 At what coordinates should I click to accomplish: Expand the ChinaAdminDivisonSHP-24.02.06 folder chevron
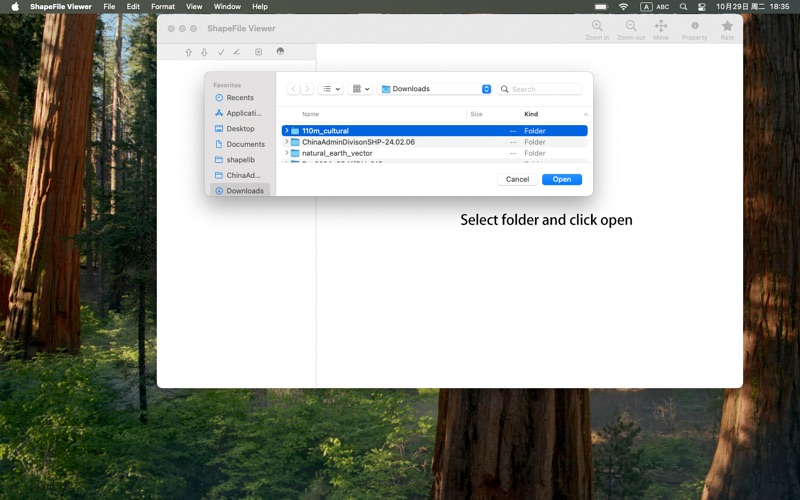287,142
